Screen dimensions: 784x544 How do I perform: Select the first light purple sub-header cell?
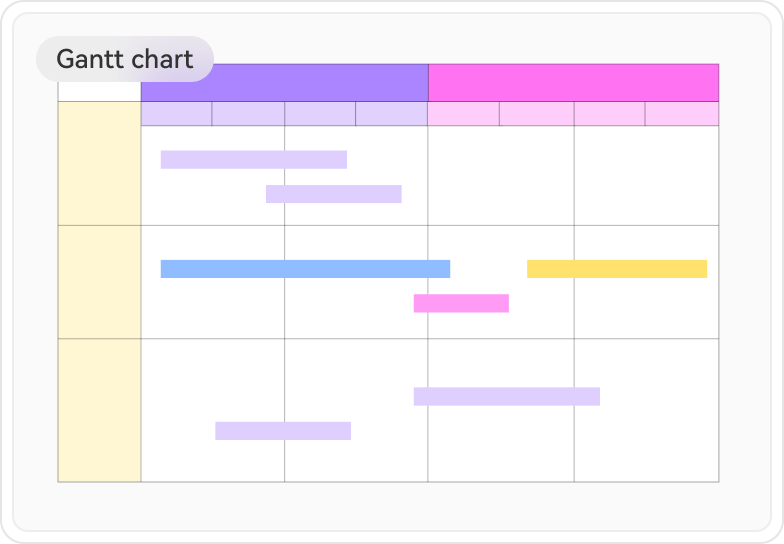point(176,114)
